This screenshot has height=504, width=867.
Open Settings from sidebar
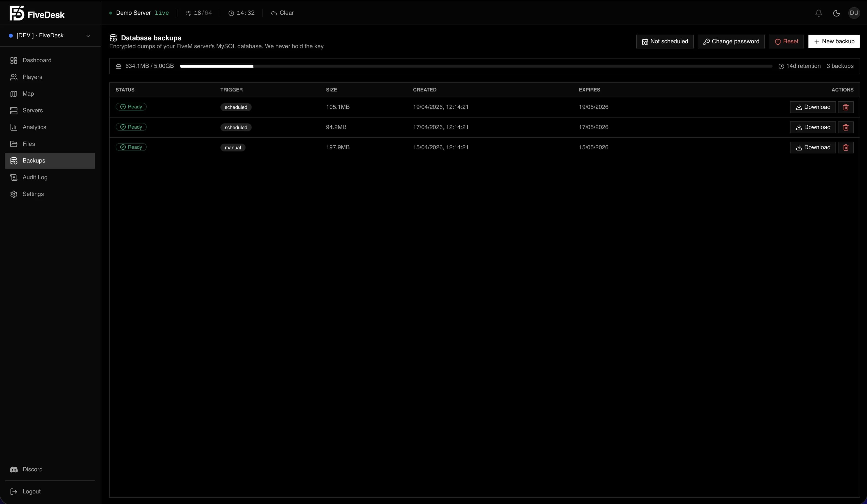pyautogui.click(x=50, y=194)
